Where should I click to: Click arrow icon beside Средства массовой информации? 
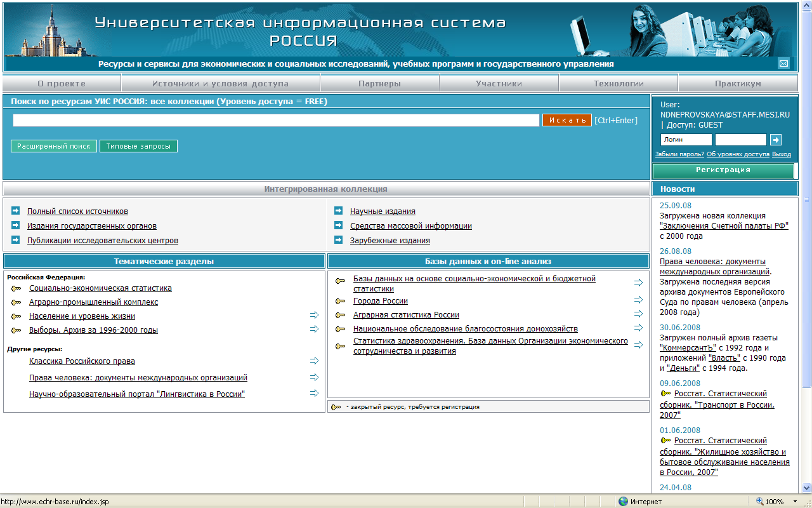(338, 225)
